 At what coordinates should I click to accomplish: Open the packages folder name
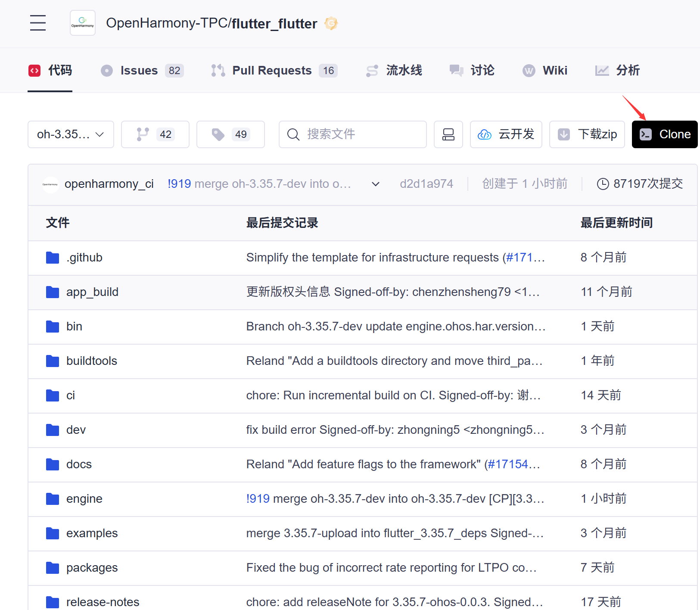point(92,568)
